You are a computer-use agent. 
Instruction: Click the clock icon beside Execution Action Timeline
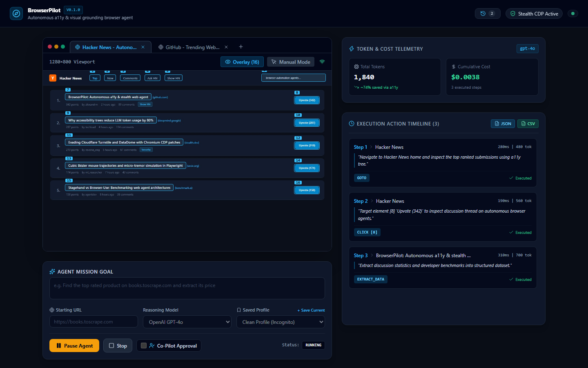pos(352,123)
